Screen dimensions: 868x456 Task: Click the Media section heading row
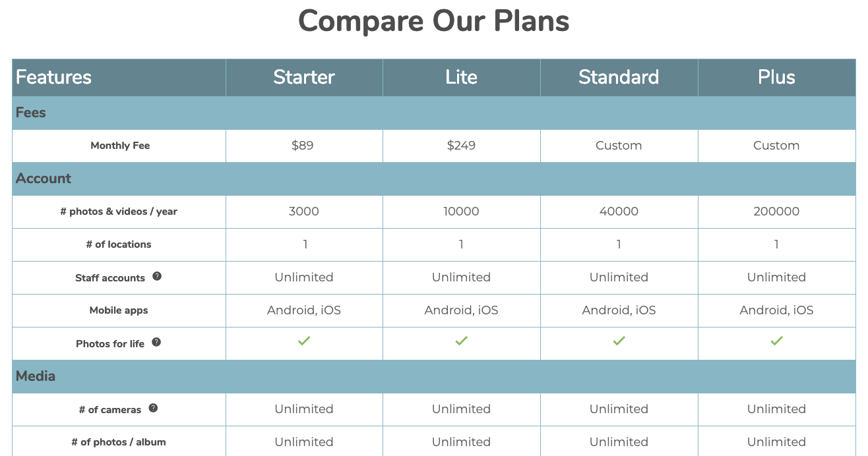434,376
